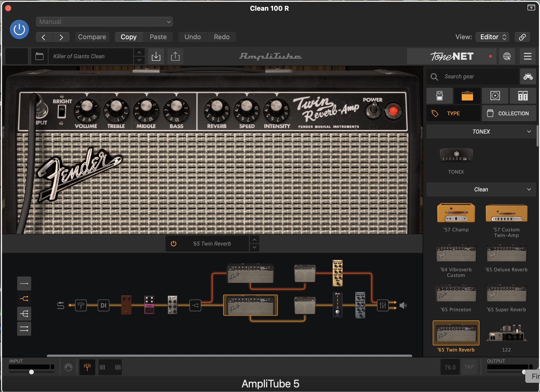The height and width of the screenshot is (392, 540).
Task: Flip the amp BRIGHT switch
Action: pos(61,111)
